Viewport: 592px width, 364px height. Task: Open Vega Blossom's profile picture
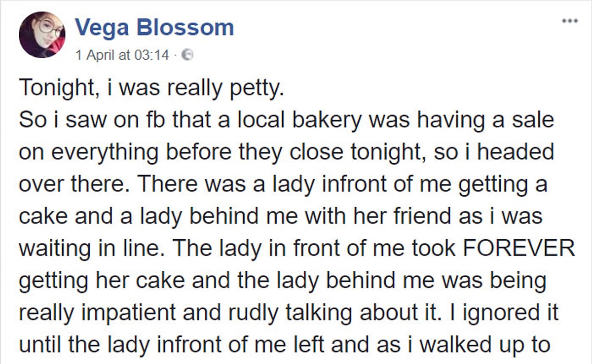point(41,35)
